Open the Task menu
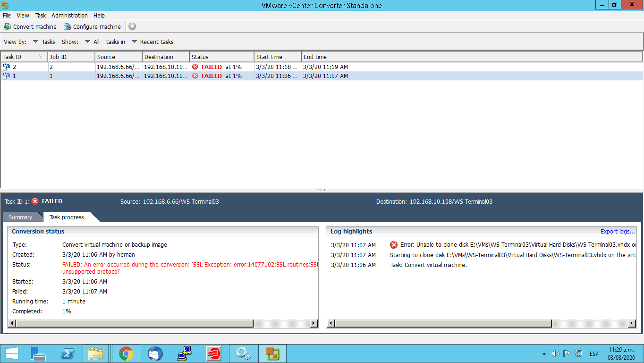Image resolution: width=644 pixels, height=363 pixels. tap(41, 16)
